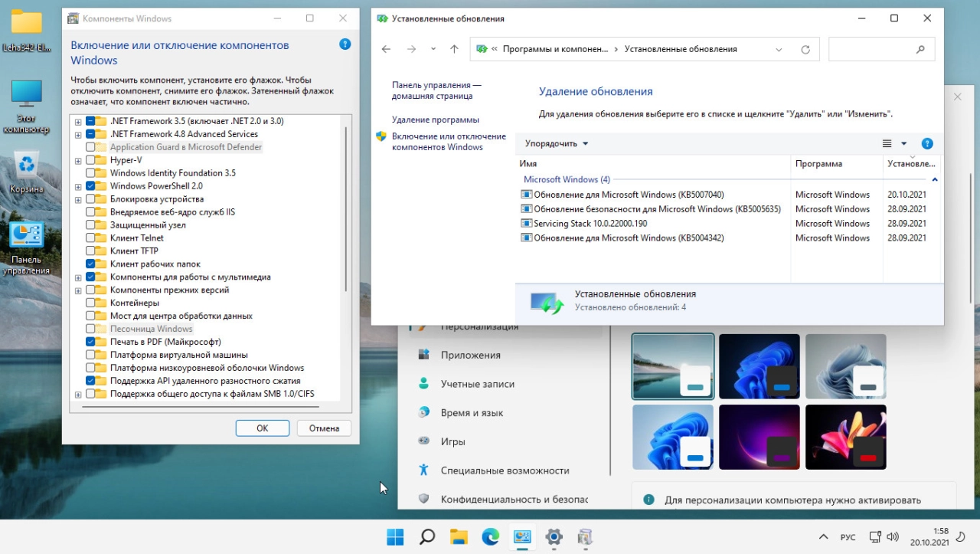The height and width of the screenshot is (554, 980).
Task: Expand the Hyper-V tree node
Action: [x=78, y=160]
